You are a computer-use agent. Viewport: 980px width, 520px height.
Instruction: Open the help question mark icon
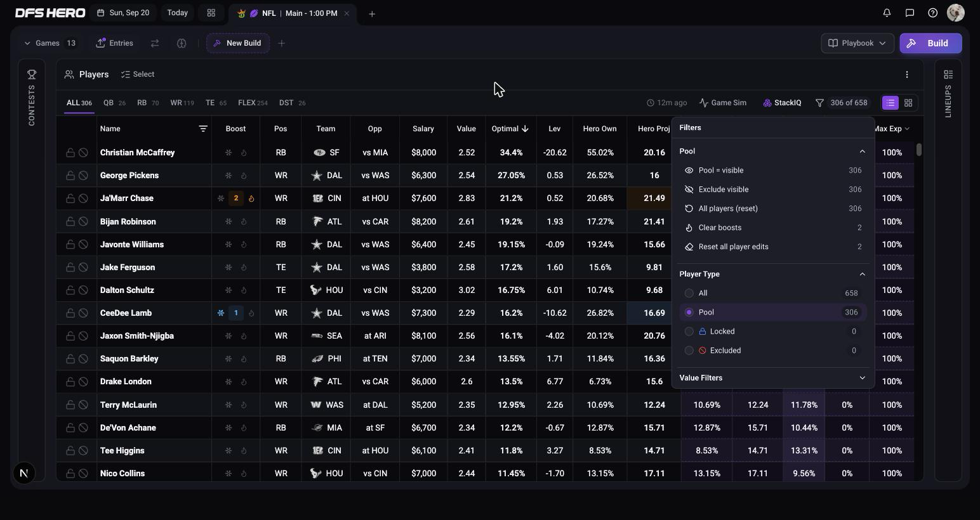coord(932,13)
